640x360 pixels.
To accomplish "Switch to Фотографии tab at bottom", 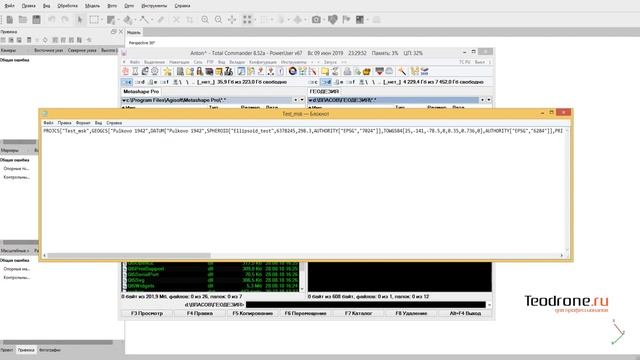I will click(x=50, y=350).
